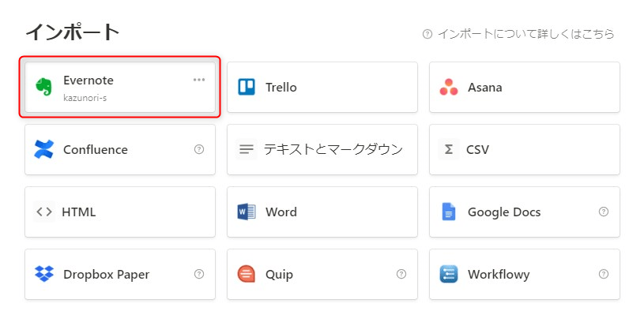Click the kazunori-s account name
This screenshot has height=326, width=644.
(85, 98)
